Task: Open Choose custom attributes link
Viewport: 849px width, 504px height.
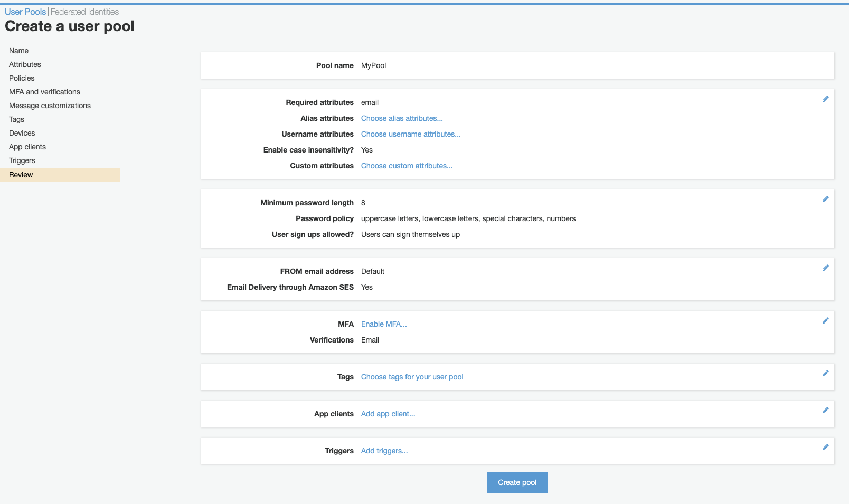Action: (x=406, y=166)
